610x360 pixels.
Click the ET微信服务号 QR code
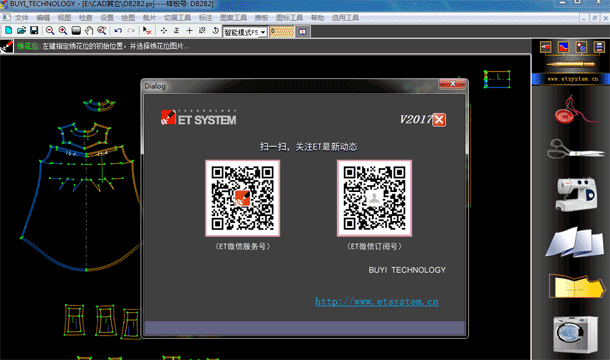pos(242,198)
